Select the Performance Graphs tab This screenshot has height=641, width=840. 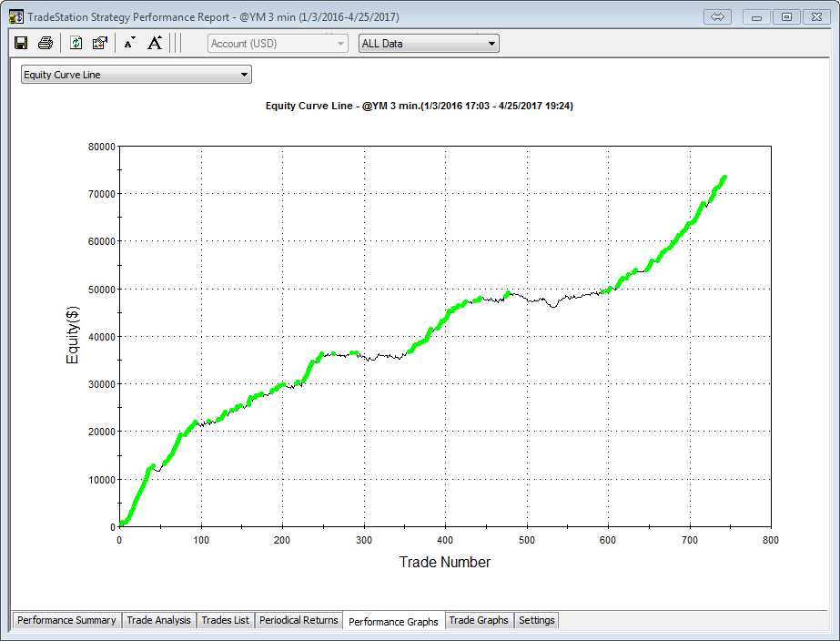(x=393, y=621)
